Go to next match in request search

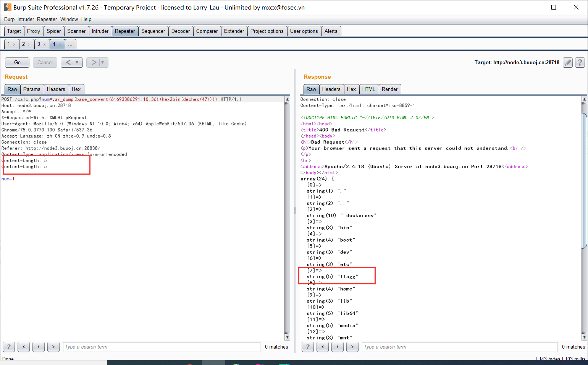53,347
